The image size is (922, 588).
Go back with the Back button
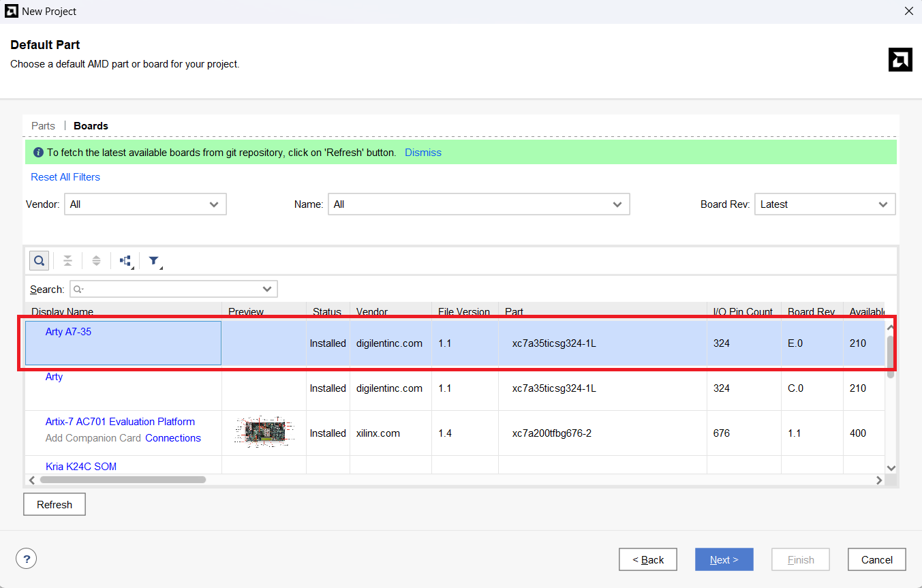click(648, 559)
